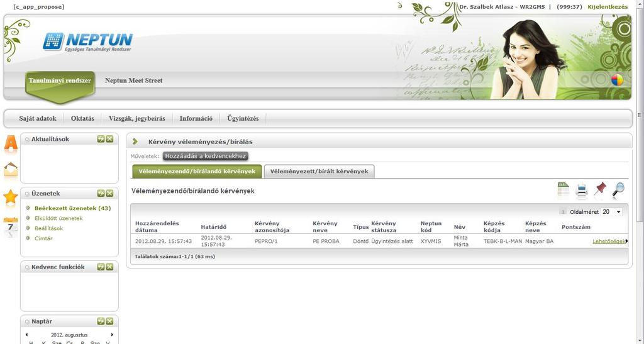The width and height of the screenshot is (644, 344).
Task: Collapse the Kérvény véleményezés/bírálás header arrow
Action: coord(135,141)
